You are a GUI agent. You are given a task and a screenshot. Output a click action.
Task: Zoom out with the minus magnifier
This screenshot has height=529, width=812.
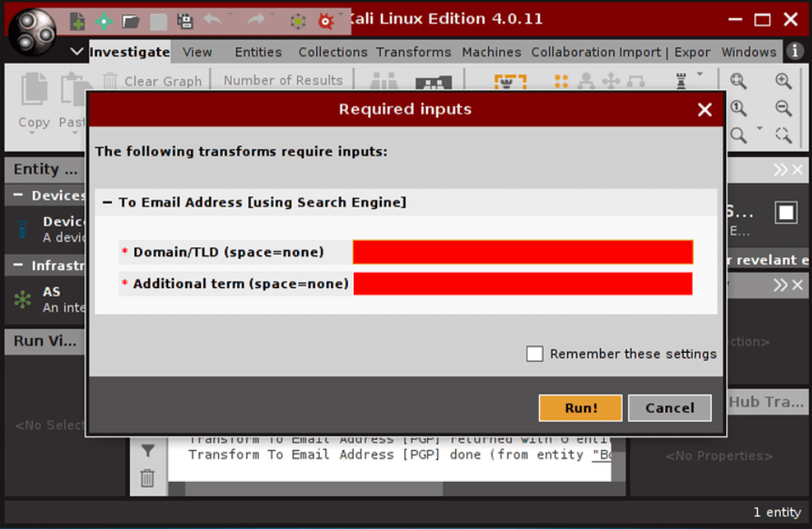[x=783, y=108]
